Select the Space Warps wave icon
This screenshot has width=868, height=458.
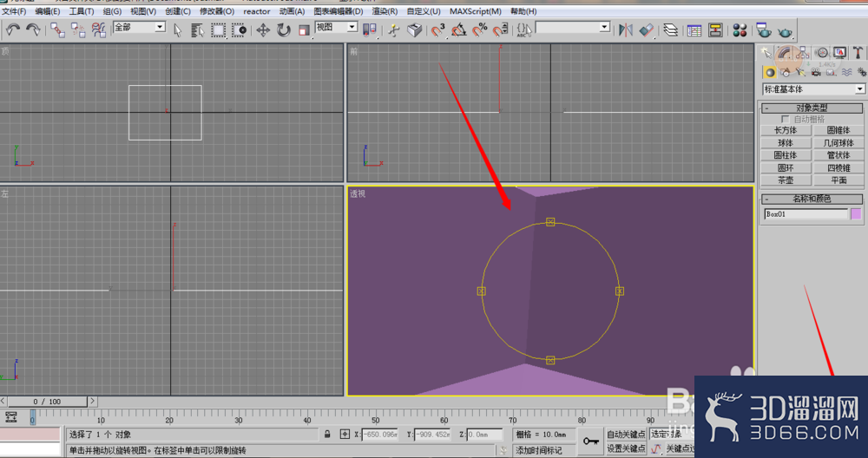point(846,72)
